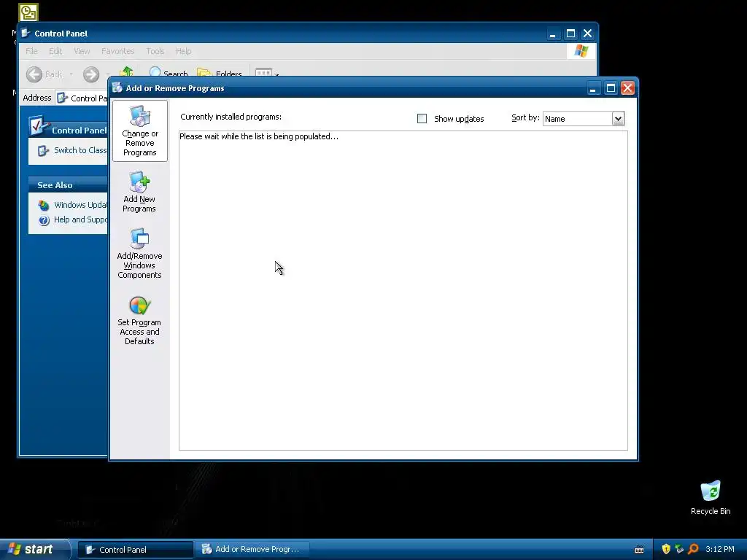
Task: Click the Control Panel sidebar header
Action: click(x=68, y=130)
